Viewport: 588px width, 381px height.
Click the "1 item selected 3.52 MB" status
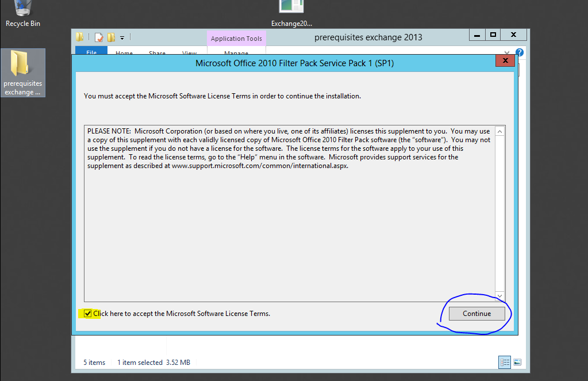click(x=153, y=362)
